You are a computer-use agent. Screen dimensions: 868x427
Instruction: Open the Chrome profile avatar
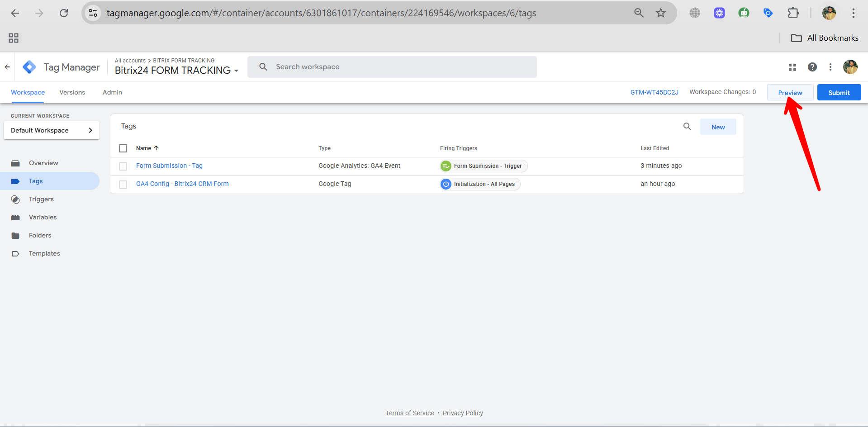829,13
